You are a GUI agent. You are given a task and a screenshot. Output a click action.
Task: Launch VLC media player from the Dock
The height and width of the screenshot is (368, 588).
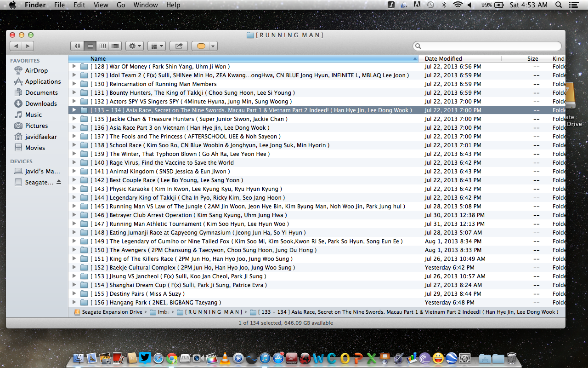(x=225, y=358)
